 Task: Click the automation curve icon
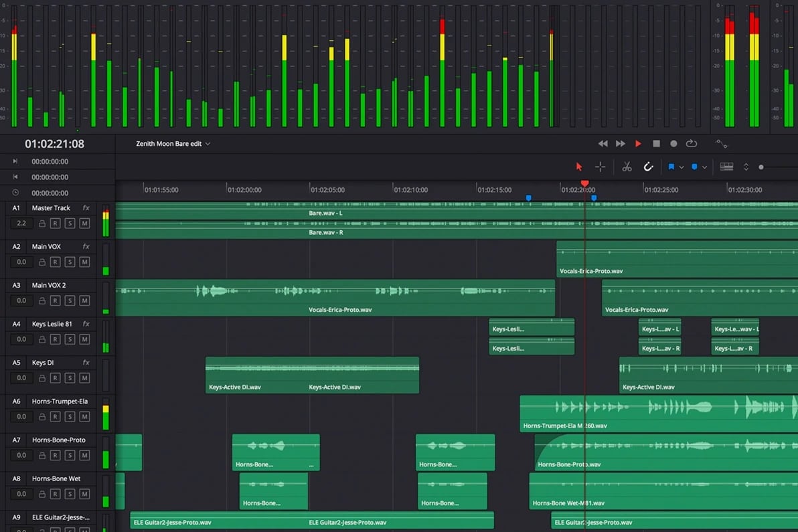(x=721, y=144)
